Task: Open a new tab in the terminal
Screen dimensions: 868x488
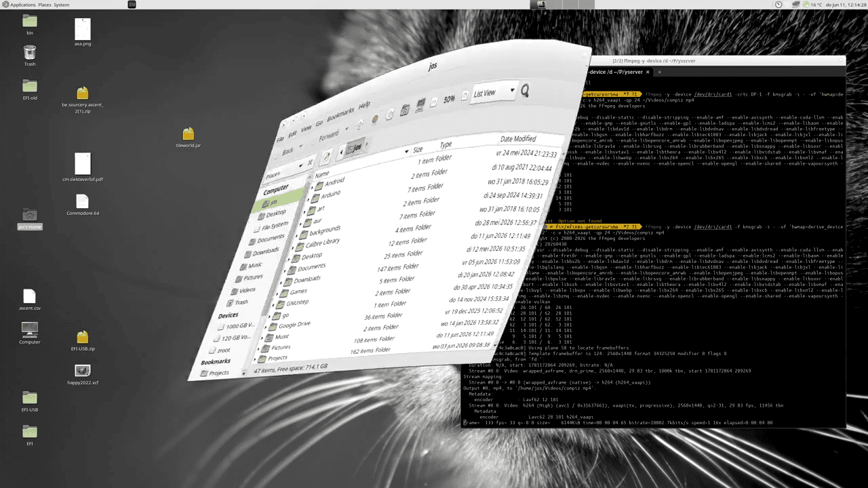Action: coord(658,72)
